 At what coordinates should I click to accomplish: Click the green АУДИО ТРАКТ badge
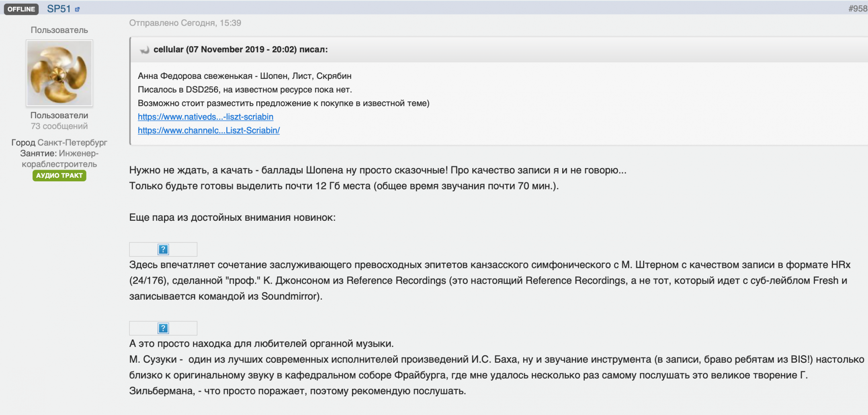tap(59, 175)
